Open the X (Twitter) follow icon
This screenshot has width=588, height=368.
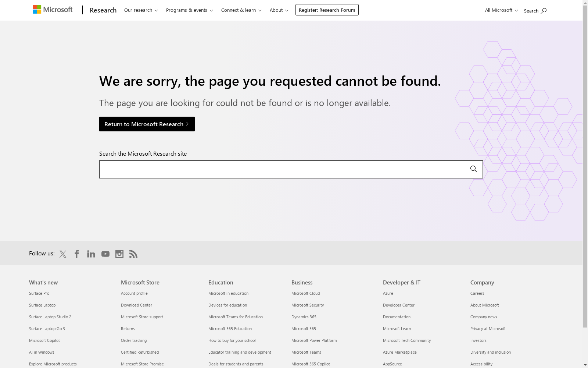63,254
